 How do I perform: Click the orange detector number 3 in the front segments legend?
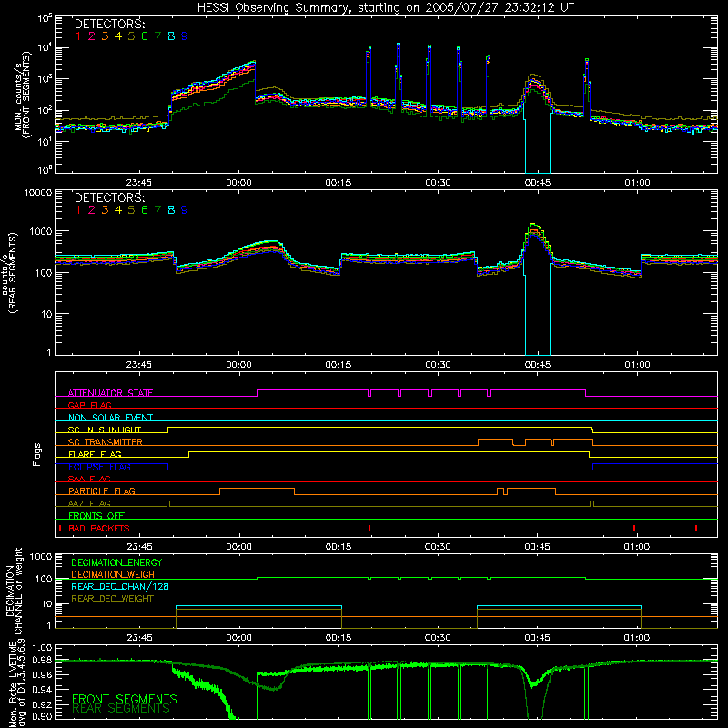[x=105, y=35]
